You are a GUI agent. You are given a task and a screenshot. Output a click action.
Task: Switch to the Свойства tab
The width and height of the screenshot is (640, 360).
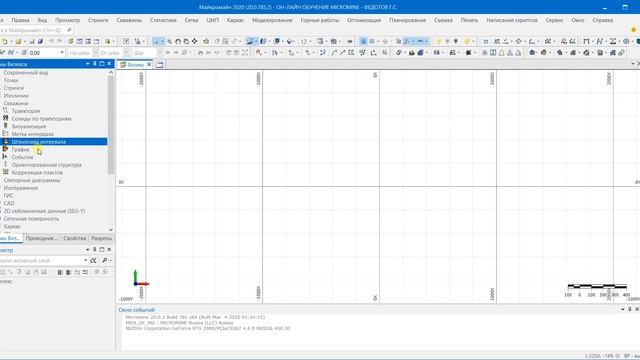click(75, 238)
